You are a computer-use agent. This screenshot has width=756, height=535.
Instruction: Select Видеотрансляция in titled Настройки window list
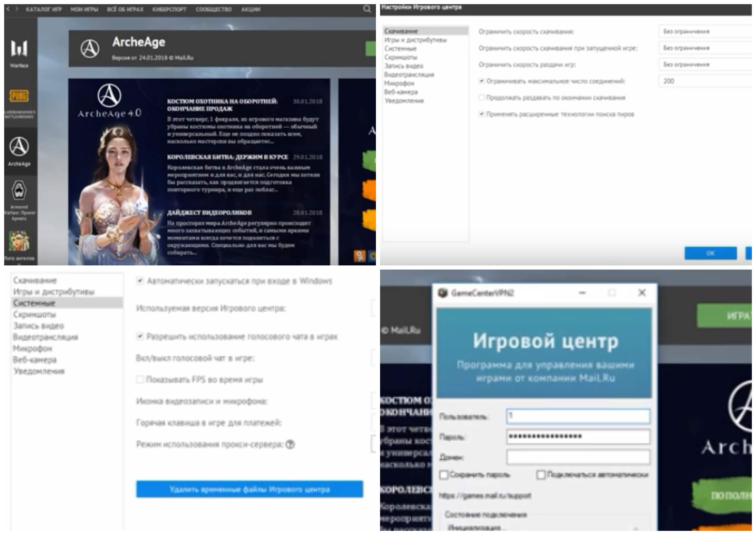pos(409,74)
